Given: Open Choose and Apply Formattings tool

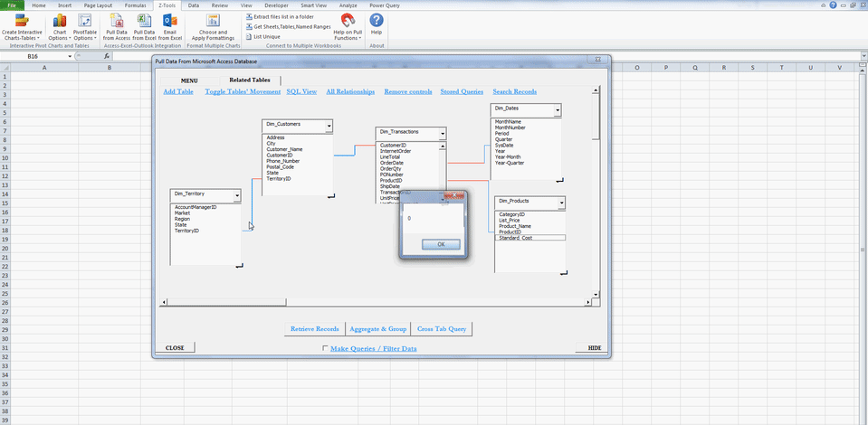Looking at the screenshot, I should coord(213,27).
